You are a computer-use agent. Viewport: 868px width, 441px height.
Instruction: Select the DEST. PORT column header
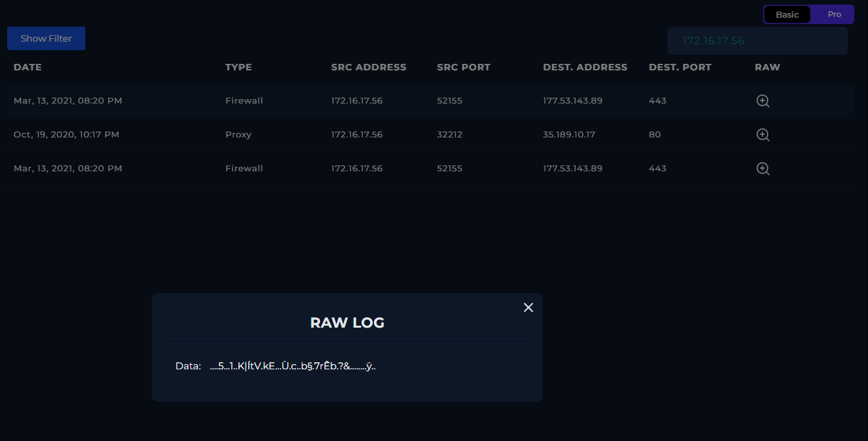(x=680, y=67)
